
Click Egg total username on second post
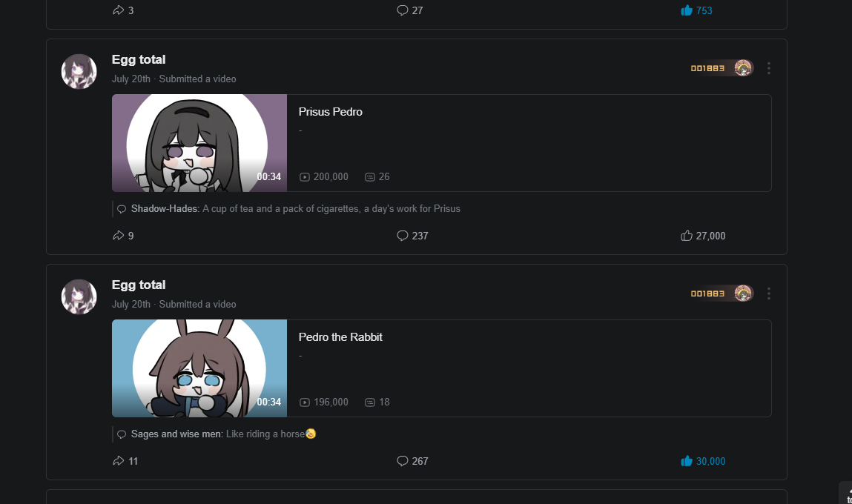[139, 285]
